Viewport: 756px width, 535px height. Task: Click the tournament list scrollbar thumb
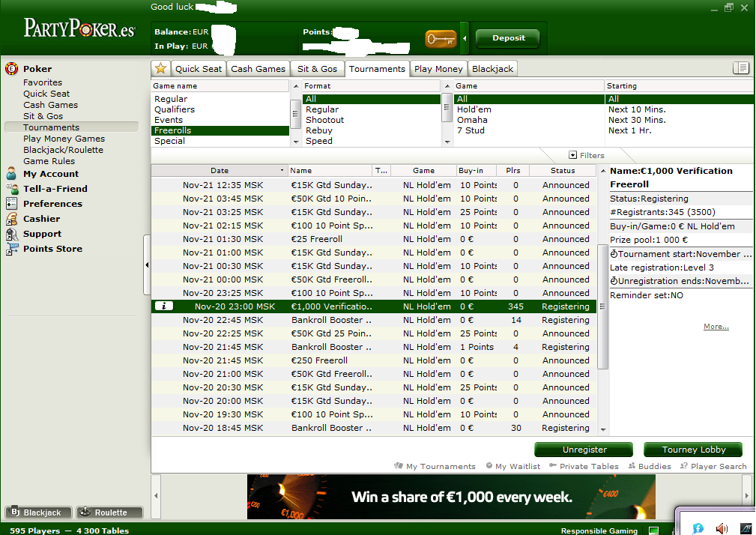[x=602, y=306]
